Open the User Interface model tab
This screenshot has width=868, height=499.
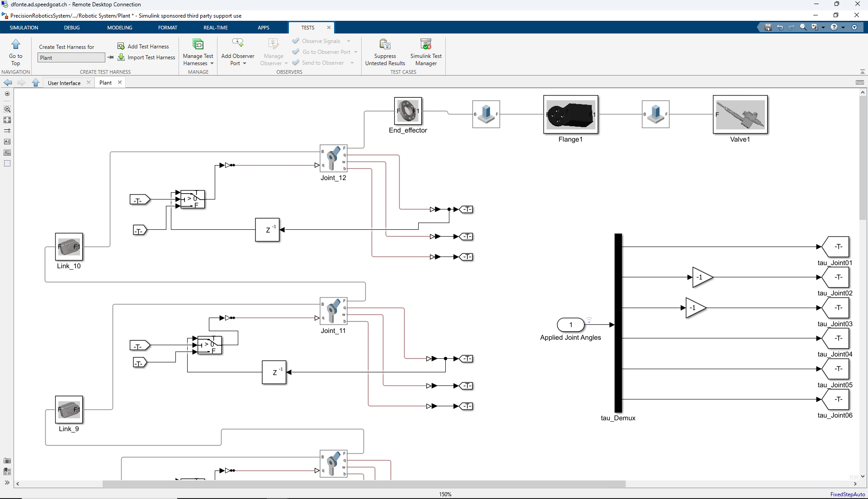[x=64, y=83]
